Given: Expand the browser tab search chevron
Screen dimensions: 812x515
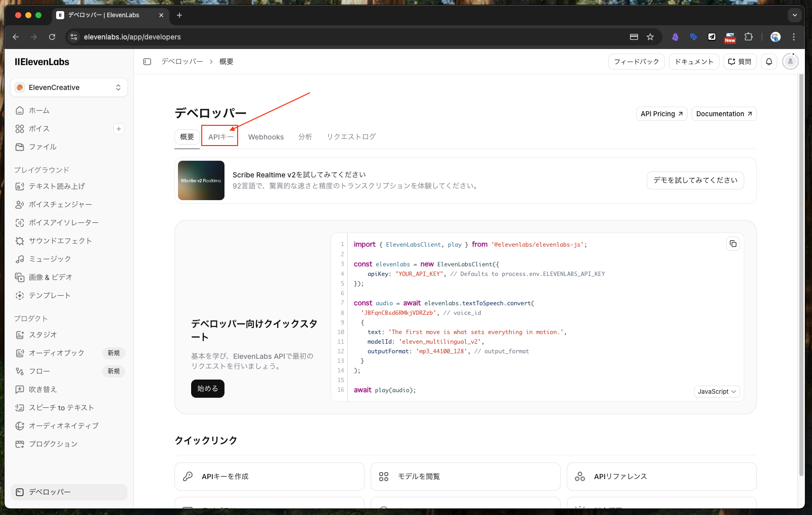Looking at the screenshot, I should click(x=794, y=15).
